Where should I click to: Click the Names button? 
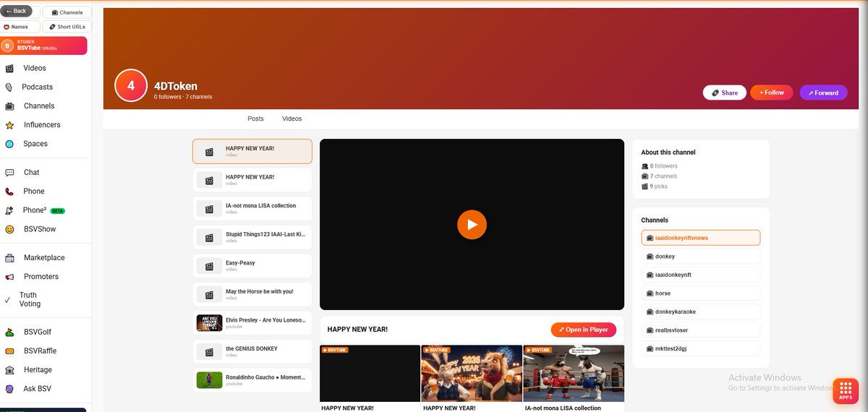pos(20,27)
